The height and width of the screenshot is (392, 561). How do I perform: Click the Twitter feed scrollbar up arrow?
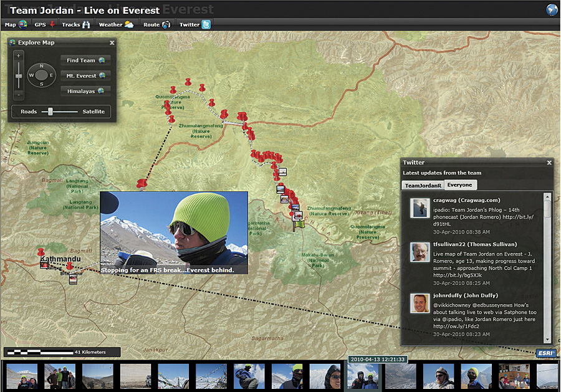547,197
